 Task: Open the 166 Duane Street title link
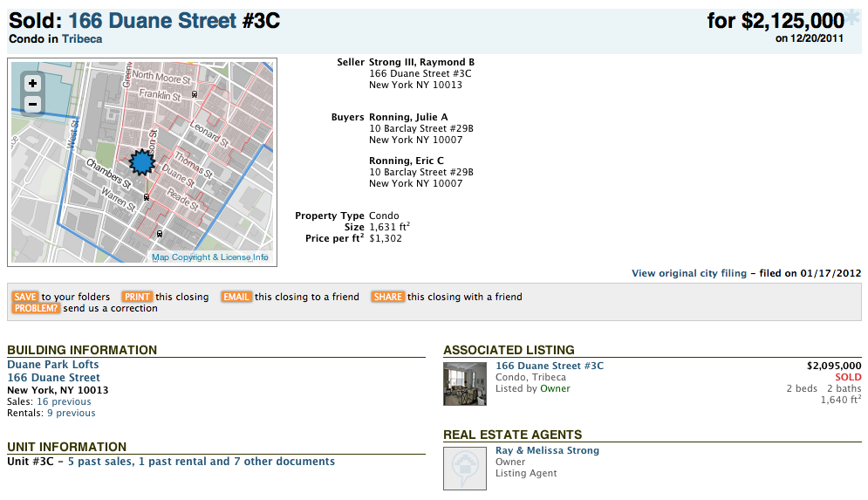coord(152,20)
